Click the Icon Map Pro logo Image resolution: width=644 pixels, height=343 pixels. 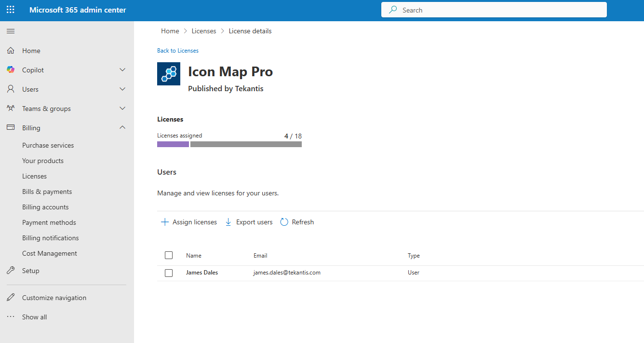pos(169,74)
